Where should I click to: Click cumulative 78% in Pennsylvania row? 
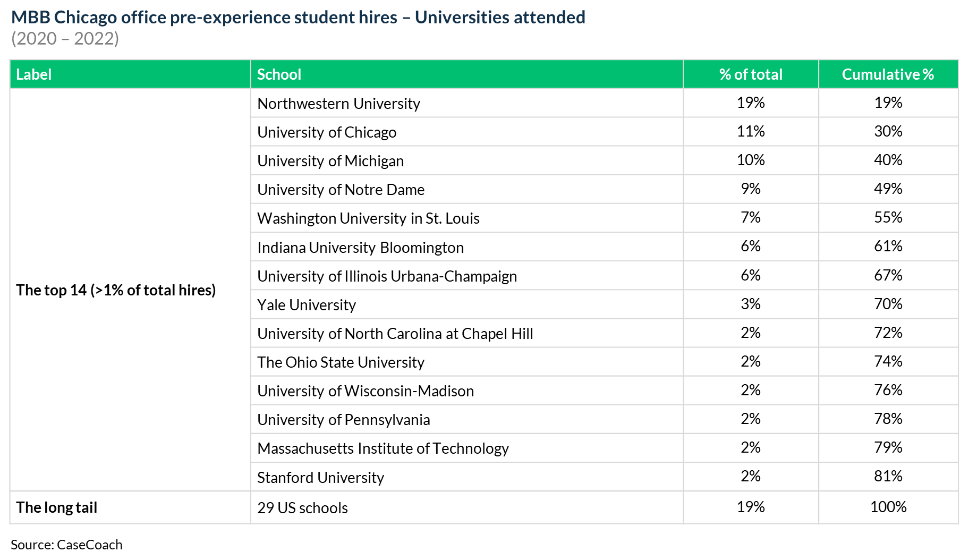(888, 419)
